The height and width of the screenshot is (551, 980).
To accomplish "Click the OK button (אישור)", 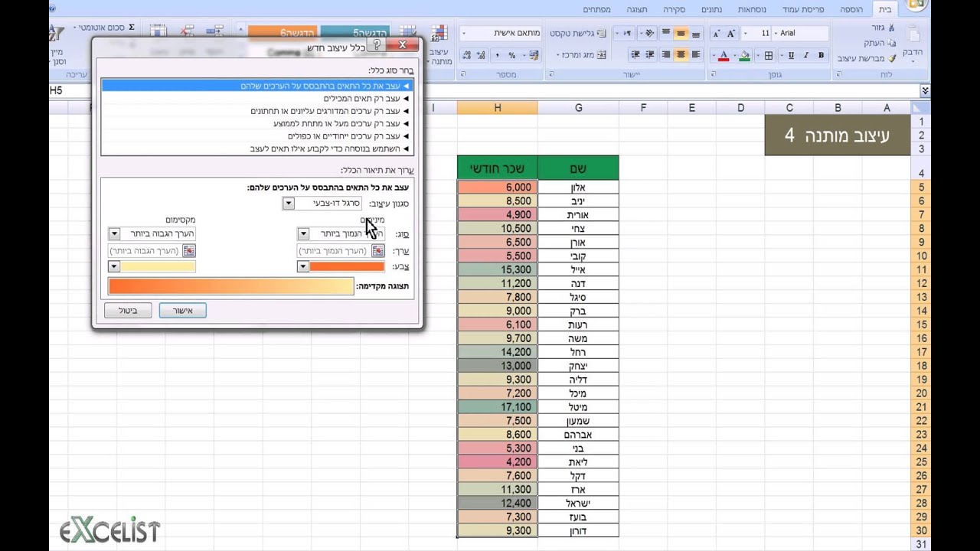I will [x=183, y=311].
